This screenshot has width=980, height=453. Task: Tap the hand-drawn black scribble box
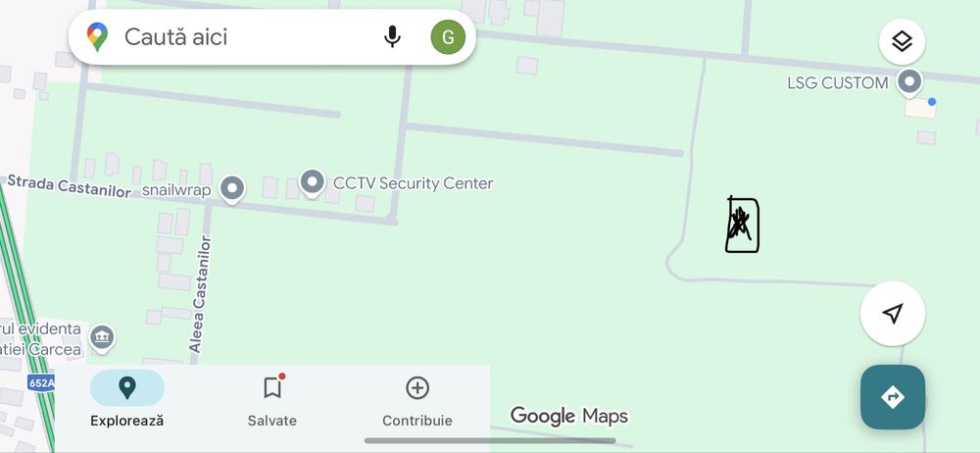coord(742,225)
